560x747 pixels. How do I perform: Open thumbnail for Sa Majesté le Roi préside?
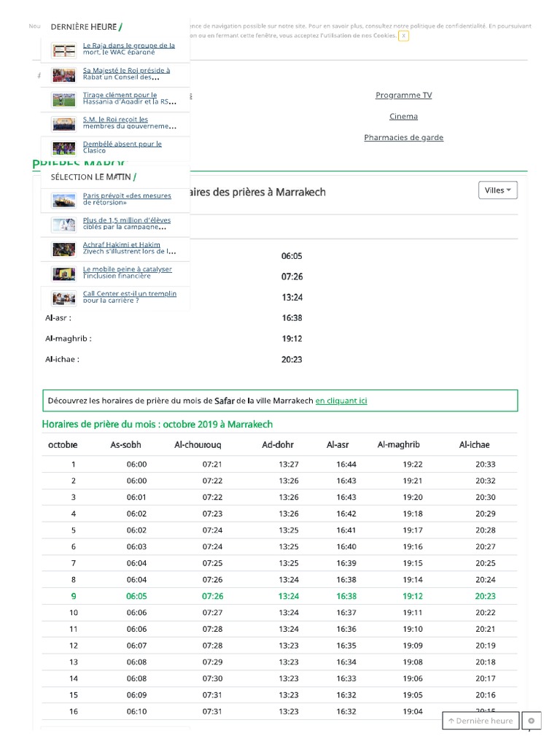[64, 75]
